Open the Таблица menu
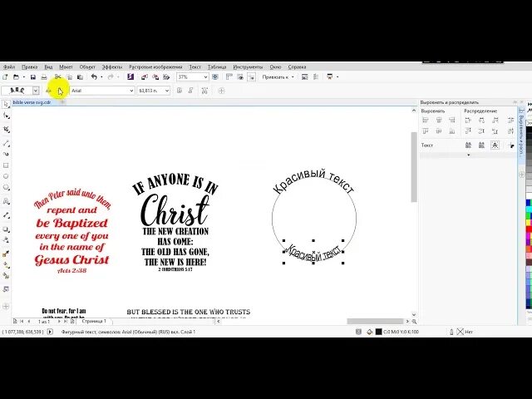This screenshot has width=532, height=399. coord(217,66)
